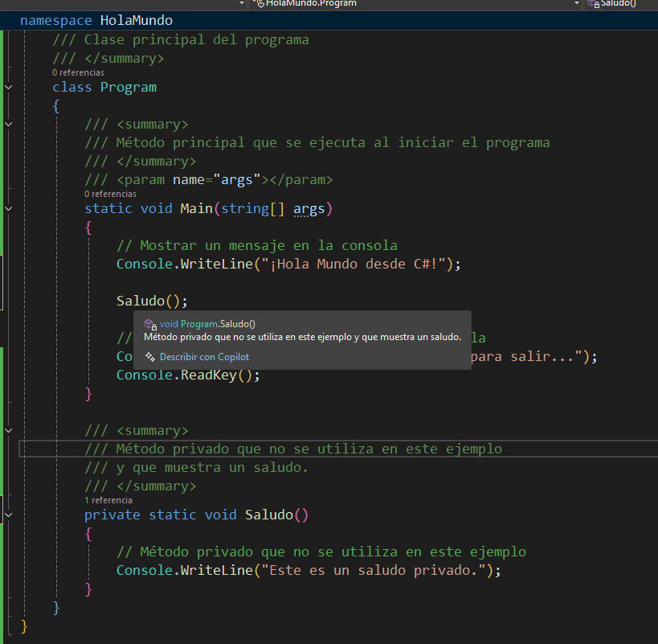The height and width of the screenshot is (644, 658).
Task: Click 'void Program.Saludo()' signature in tooltip
Action: [x=207, y=324]
